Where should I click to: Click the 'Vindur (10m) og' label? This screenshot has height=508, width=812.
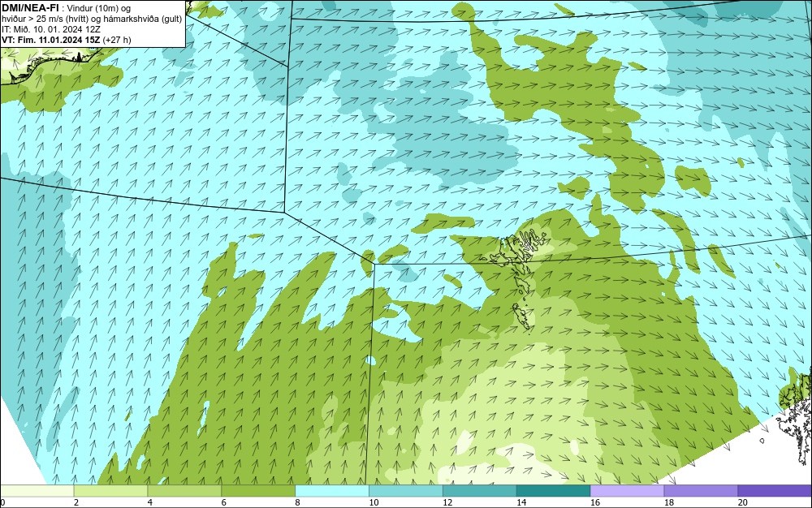(x=99, y=8)
